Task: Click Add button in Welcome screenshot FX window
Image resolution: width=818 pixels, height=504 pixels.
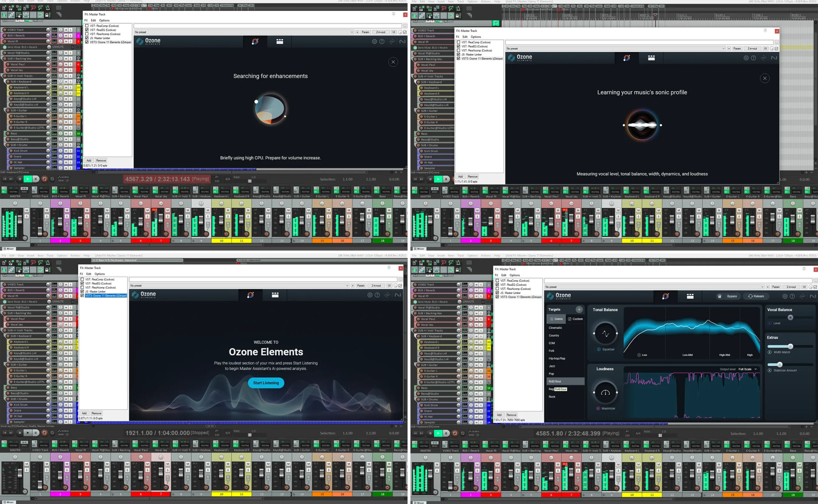Action: point(84,413)
